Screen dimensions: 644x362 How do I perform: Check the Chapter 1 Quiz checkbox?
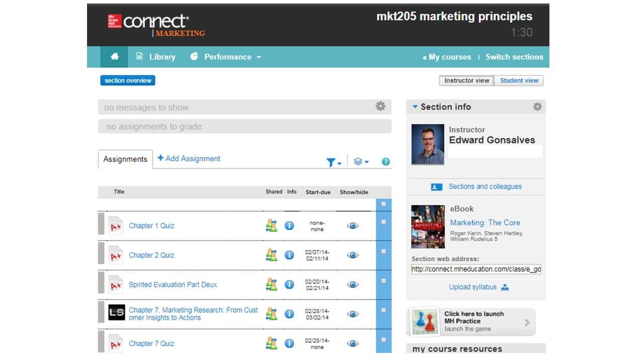click(x=383, y=222)
